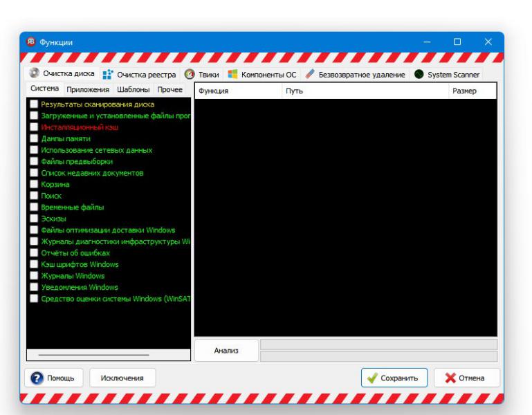Screen dimensions: 532x415
Task: Open the Шаблоны sub-tab
Action: click(x=134, y=90)
